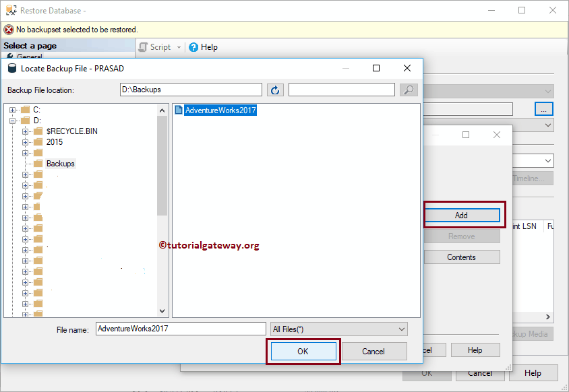Open the All Files(*) file type dropdown
This screenshot has width=569, height=392.
402,329
